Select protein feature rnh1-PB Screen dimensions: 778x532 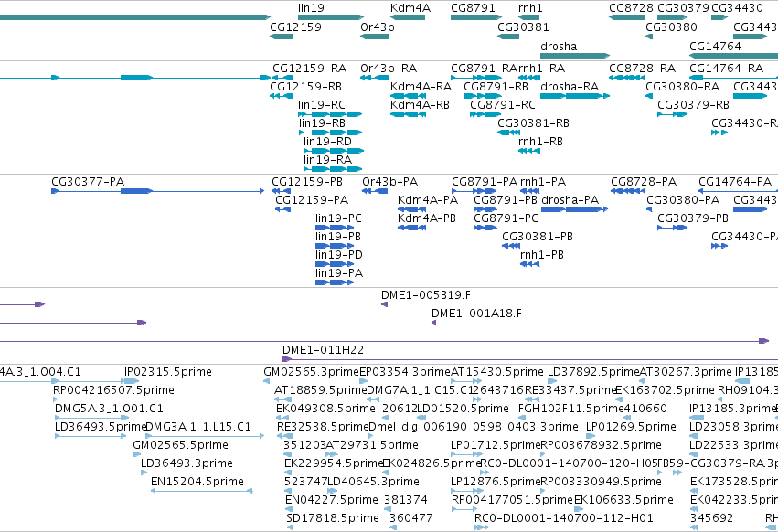[530, 264]
